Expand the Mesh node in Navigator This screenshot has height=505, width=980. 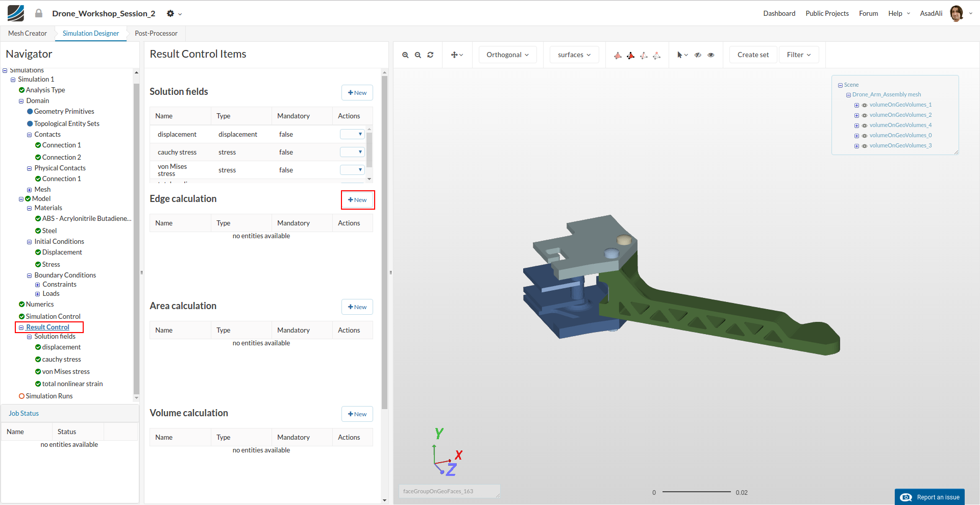[30, 190]
